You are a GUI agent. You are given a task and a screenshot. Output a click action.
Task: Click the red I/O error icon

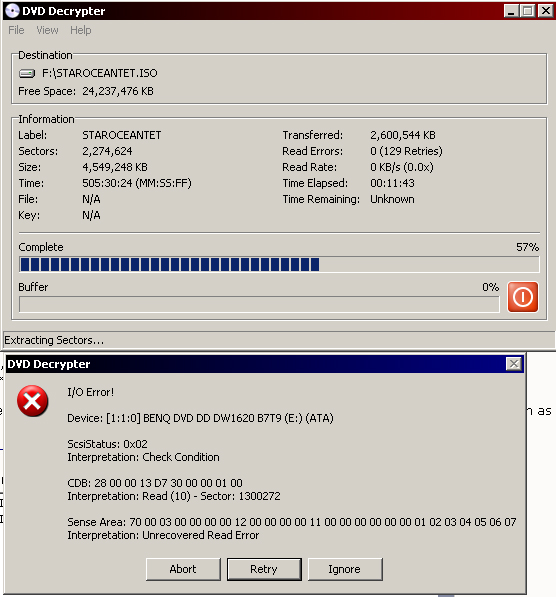(32, 401)
